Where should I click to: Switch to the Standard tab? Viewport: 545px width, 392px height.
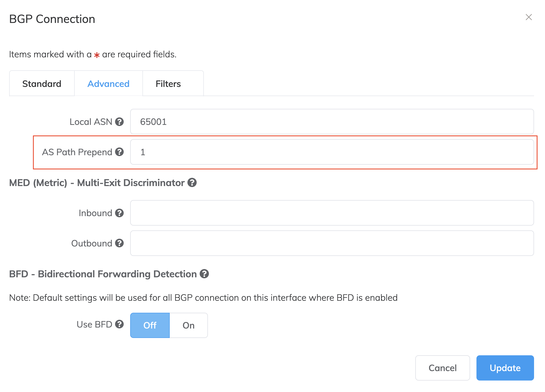click(x=42, y=84)
